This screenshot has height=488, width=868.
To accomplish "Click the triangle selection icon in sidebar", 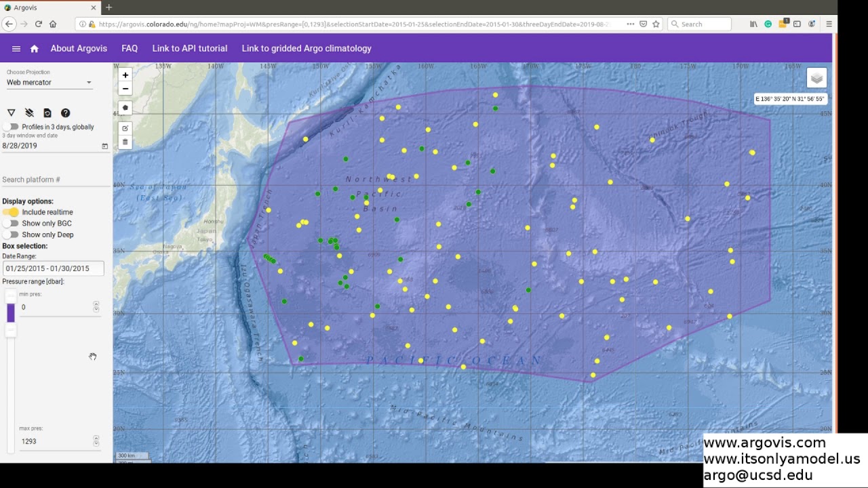I will click(x=11, y=113).
